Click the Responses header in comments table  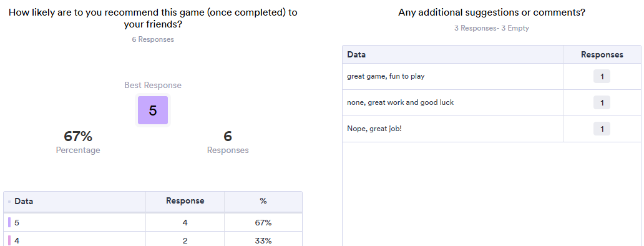tap(602, 54)
